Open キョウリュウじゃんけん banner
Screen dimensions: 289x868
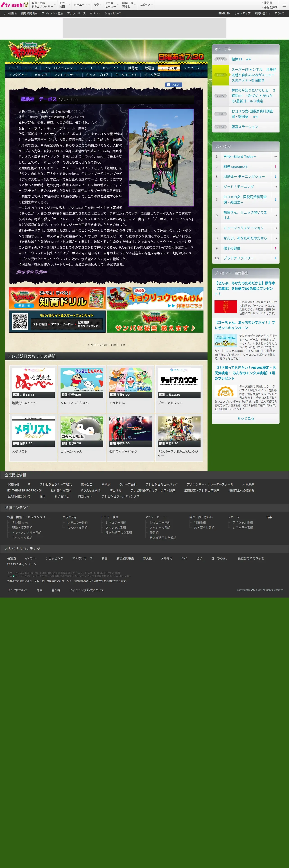click(155, 298)
